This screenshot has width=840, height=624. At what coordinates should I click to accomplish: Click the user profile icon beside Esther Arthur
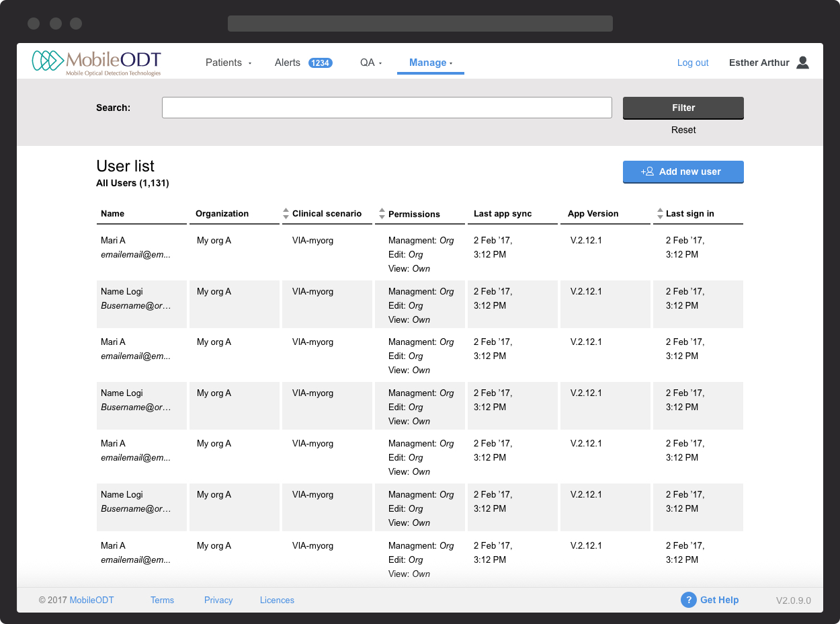pos(802,62)
